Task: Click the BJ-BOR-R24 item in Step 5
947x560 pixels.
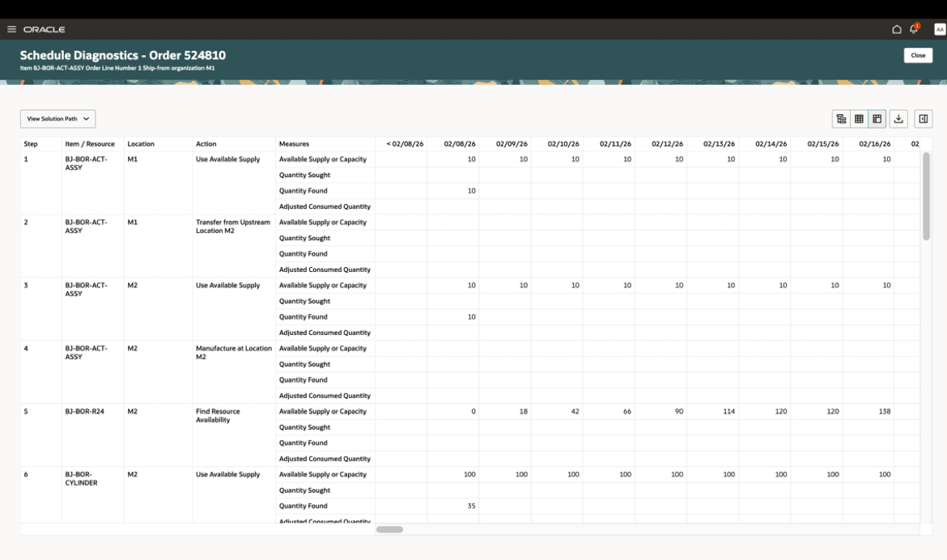Action: (83, 411)
